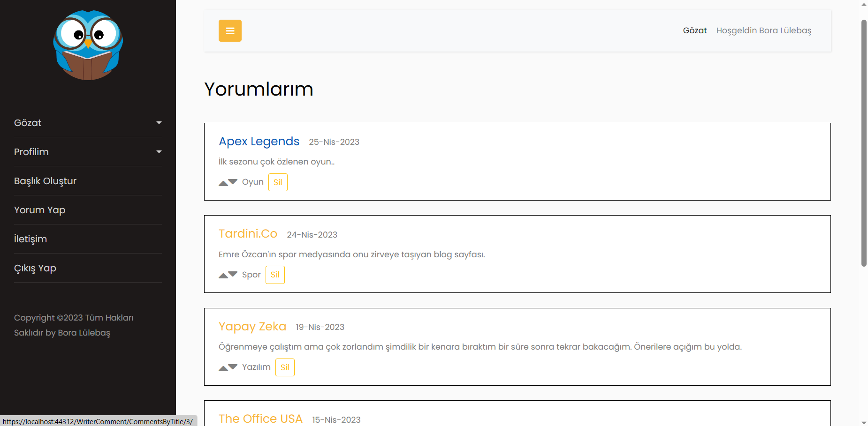Click the date 19-Nis-2023
This screenshot has height=426, width=868.
pos(320,327)
